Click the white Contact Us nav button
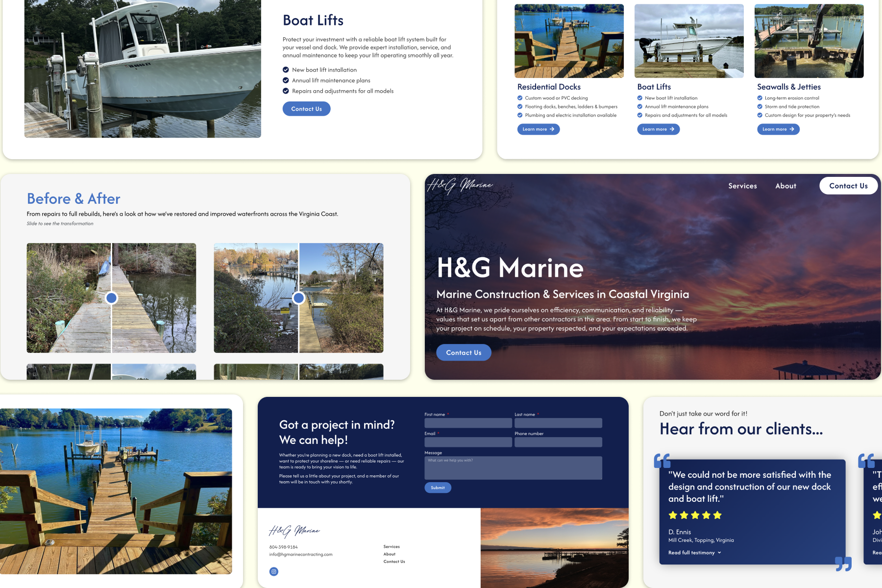This screenshot has height=588, width=882. tap(848, 186)
